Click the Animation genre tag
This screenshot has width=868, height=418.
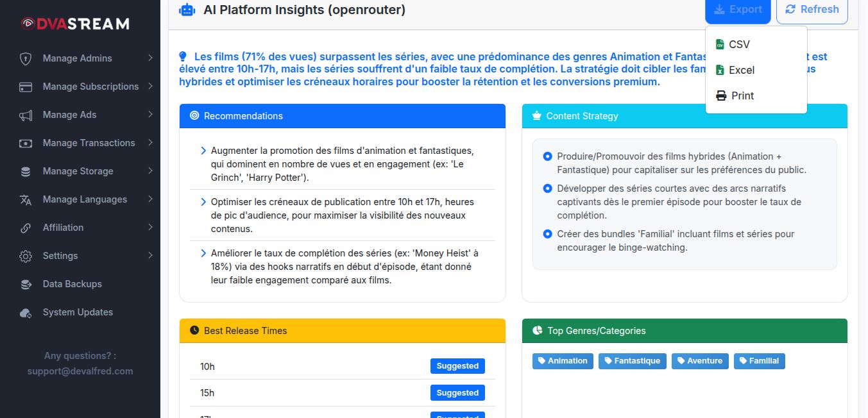[563, 361]
